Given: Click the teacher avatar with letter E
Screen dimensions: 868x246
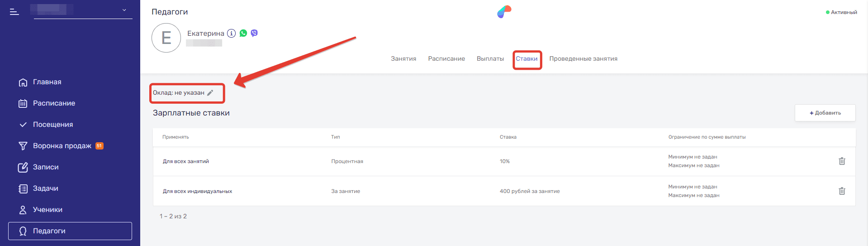Looking at the screenshot, I should [x=166, y=38].
